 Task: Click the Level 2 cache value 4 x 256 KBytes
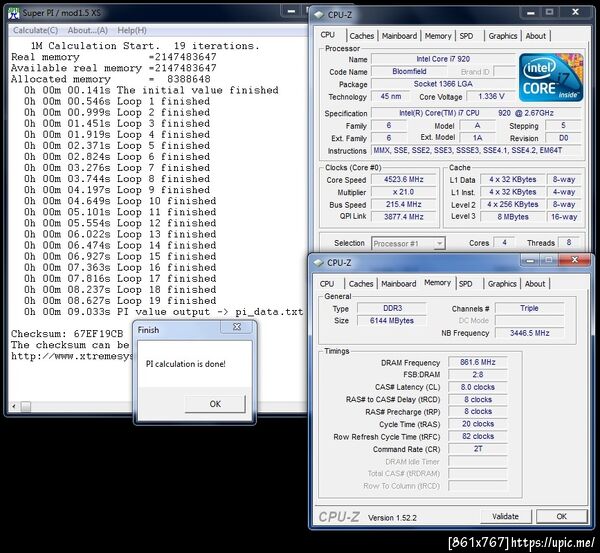click(513, 204)
